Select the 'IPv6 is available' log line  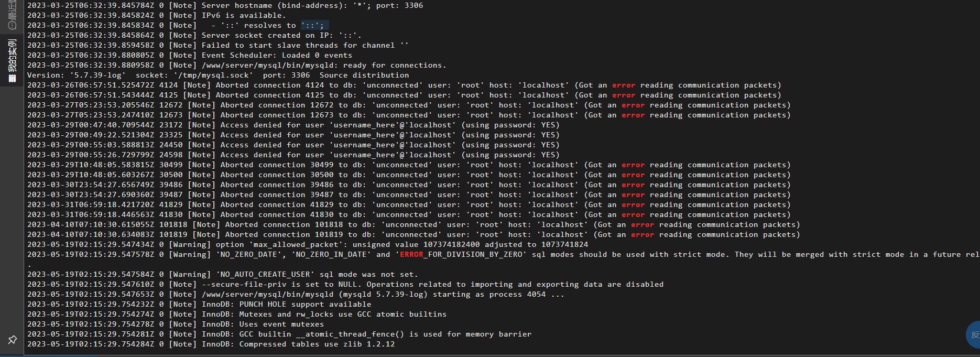click(x=157, y=15)
